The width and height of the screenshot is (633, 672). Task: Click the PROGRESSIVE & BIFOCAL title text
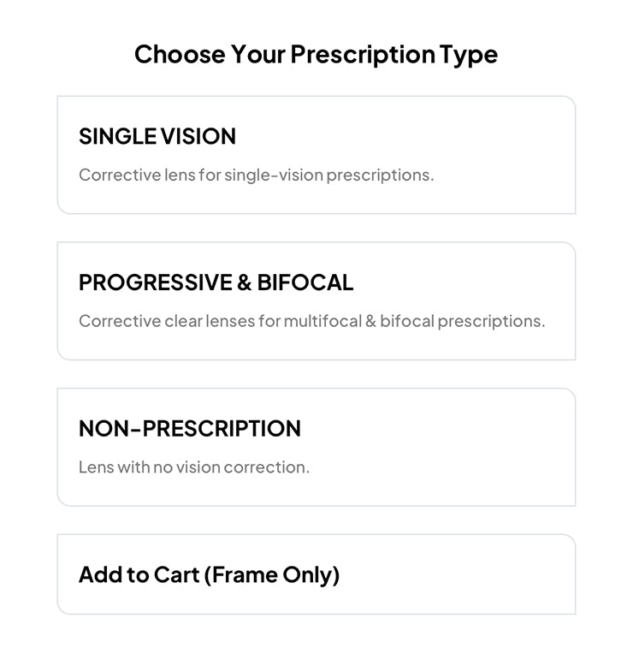216,283
